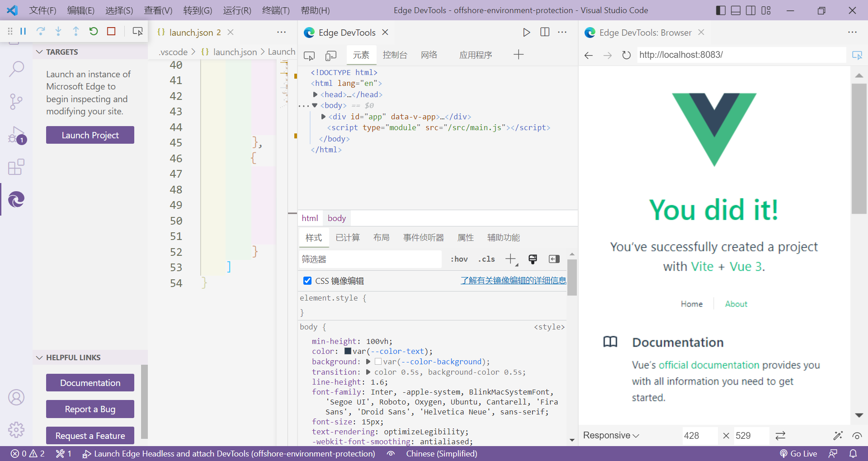Image resolution: width=868 pixels, height=461 pixels.
Task: Open the 终端(T) menu
Action: tap(276, 10)
